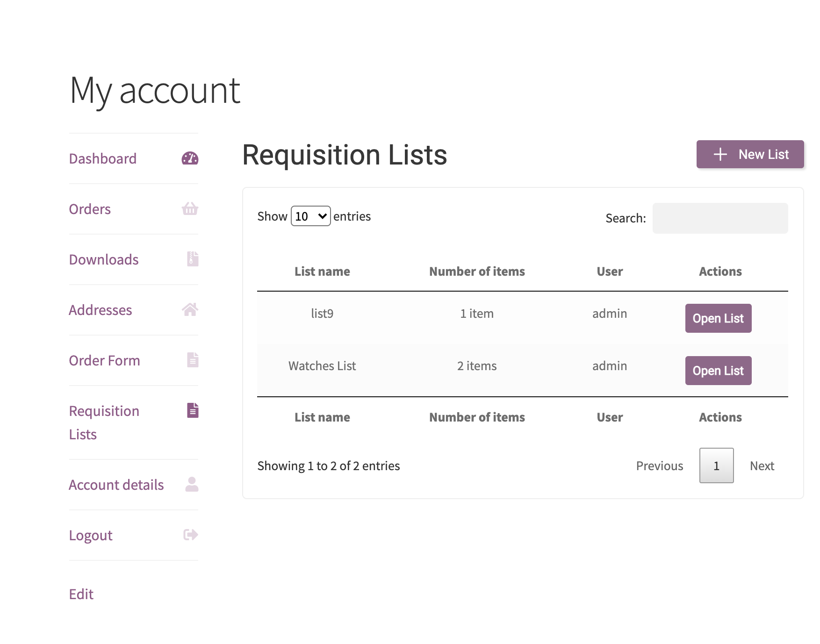The width and height of the screenshot is (820, 644).
Task: Click the New List button
Action: 749,154
